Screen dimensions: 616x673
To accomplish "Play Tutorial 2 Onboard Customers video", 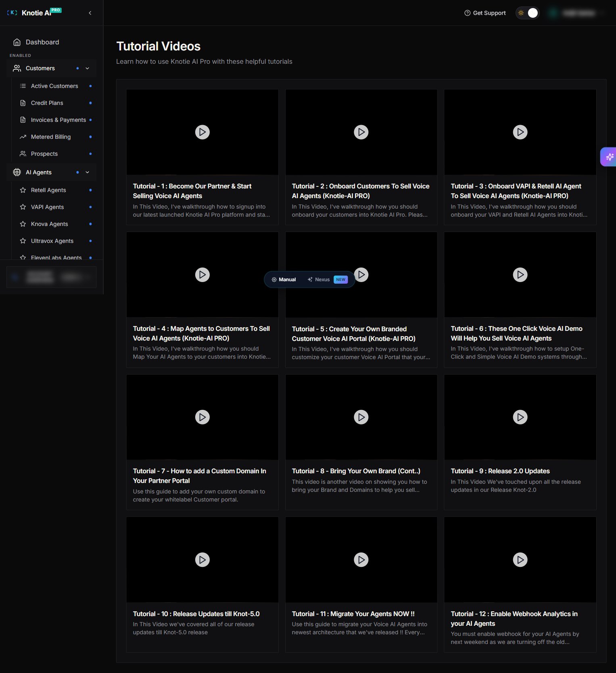I will point(361,132).
